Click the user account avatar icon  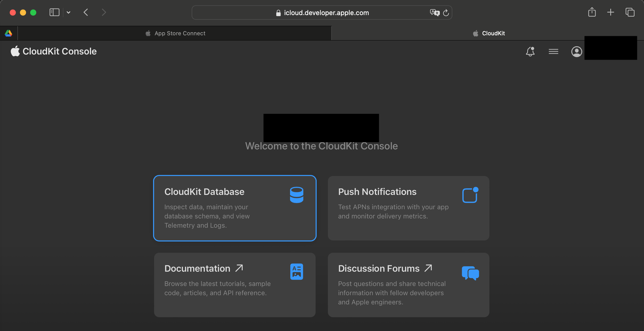(577, 51)
